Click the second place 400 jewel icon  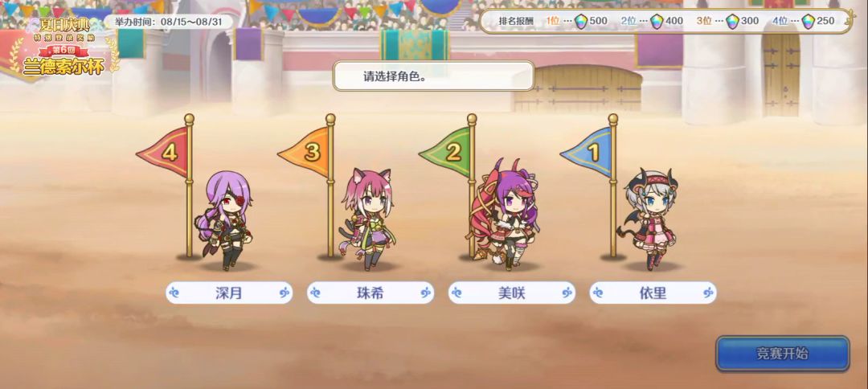(x=657, y=22)
